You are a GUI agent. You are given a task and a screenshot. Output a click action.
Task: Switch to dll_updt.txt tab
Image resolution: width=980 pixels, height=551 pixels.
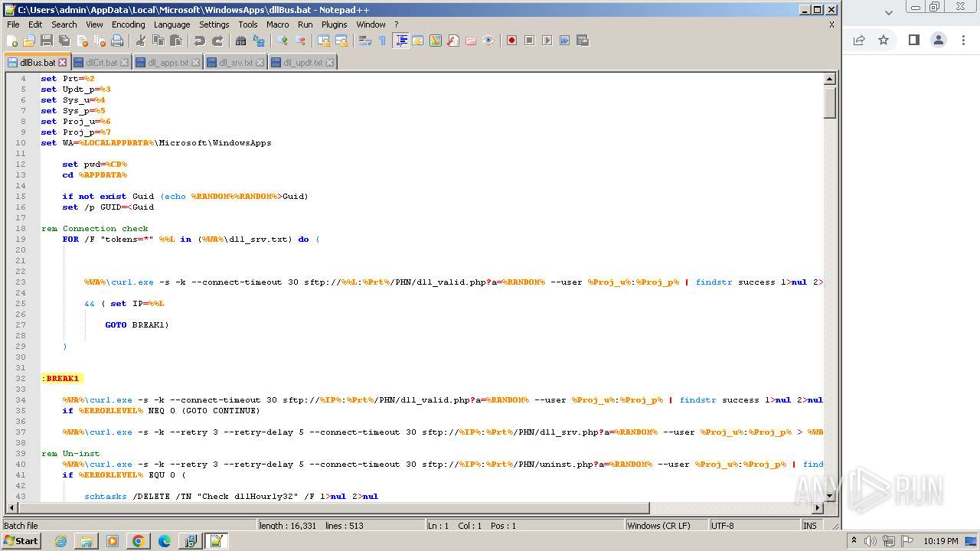[302, 63]
